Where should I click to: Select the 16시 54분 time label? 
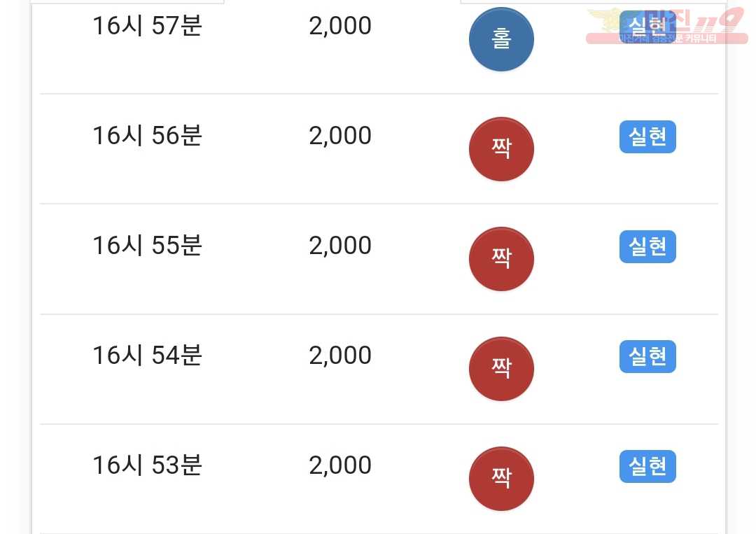147,356
